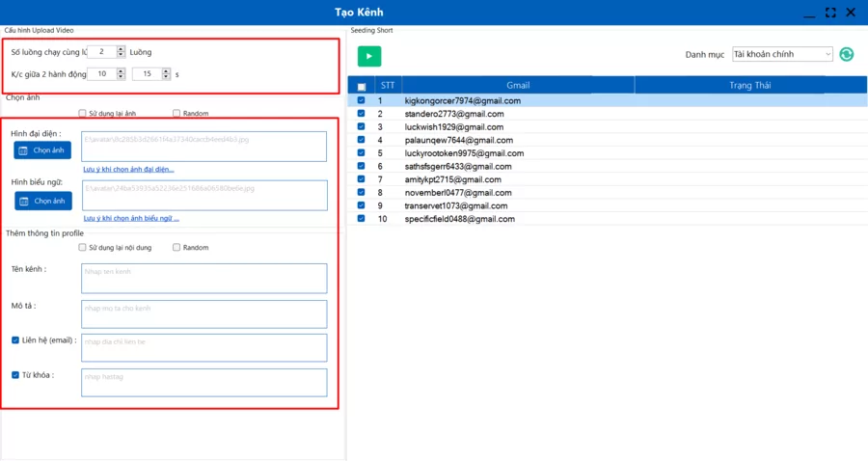Toggle the Từ khóa checkbox
Viewport: 868px width, 461px height.
pos(15,374)
